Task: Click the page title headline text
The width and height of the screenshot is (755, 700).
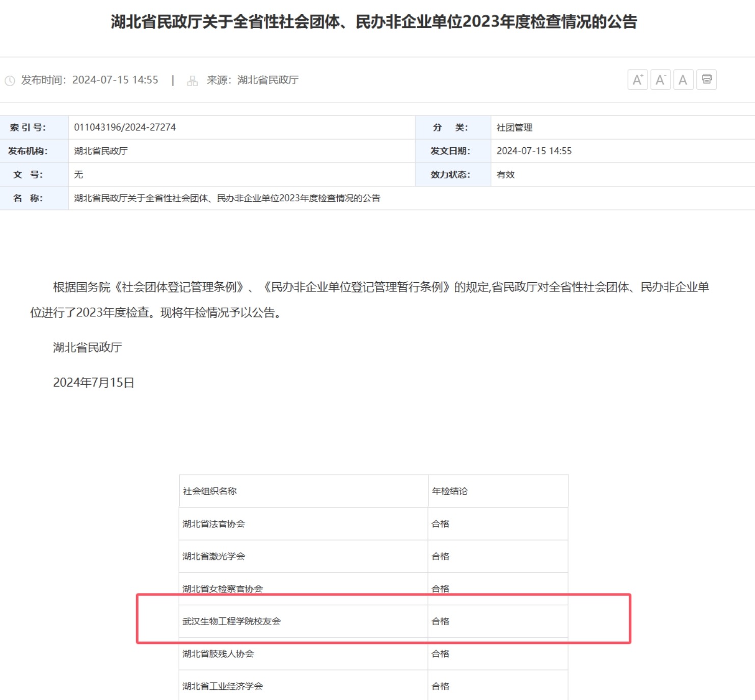Action: tap(374, 22)
